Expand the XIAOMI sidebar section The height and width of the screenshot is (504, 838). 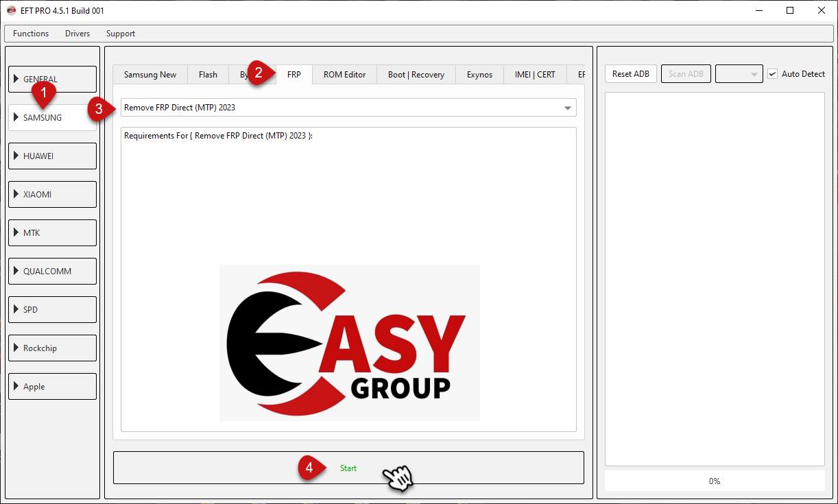click(52, 195)
